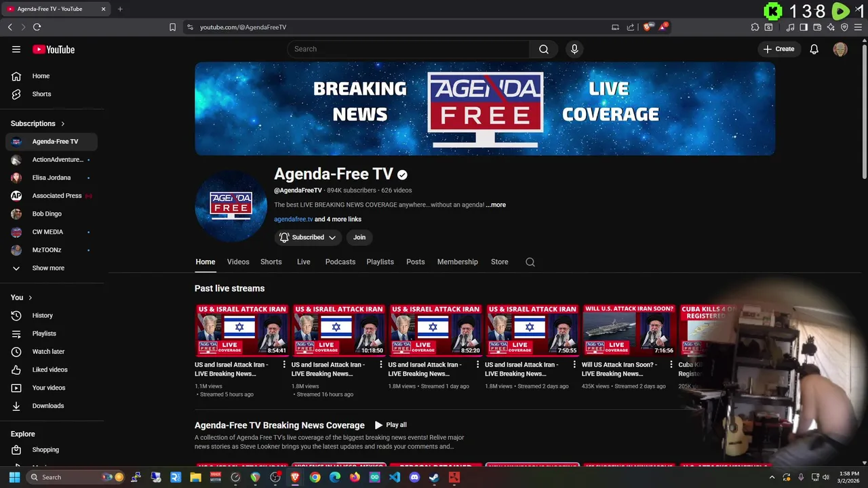The height and width of the screenshot is (488, 868).
Task: Open Steam from the taskbar
Action: pyautogui.click(x=434, y=477)
